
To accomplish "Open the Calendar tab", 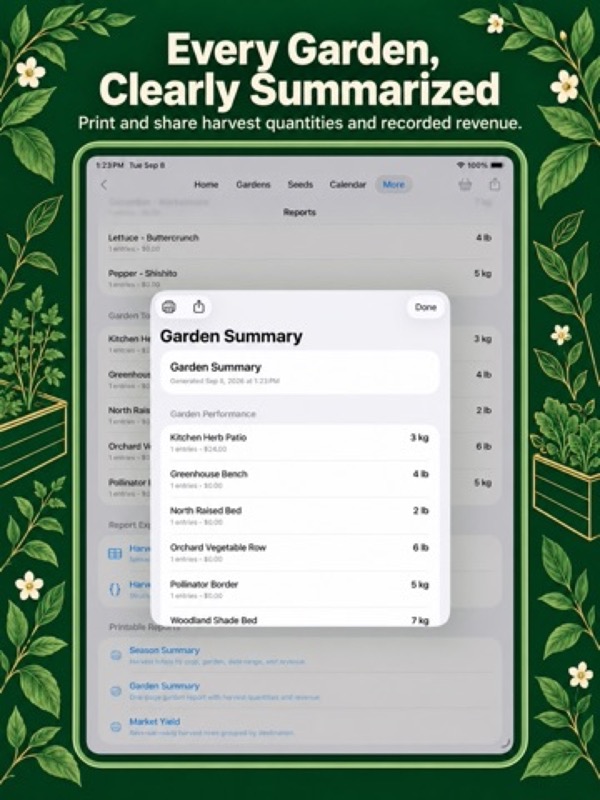I will (347, 185).
